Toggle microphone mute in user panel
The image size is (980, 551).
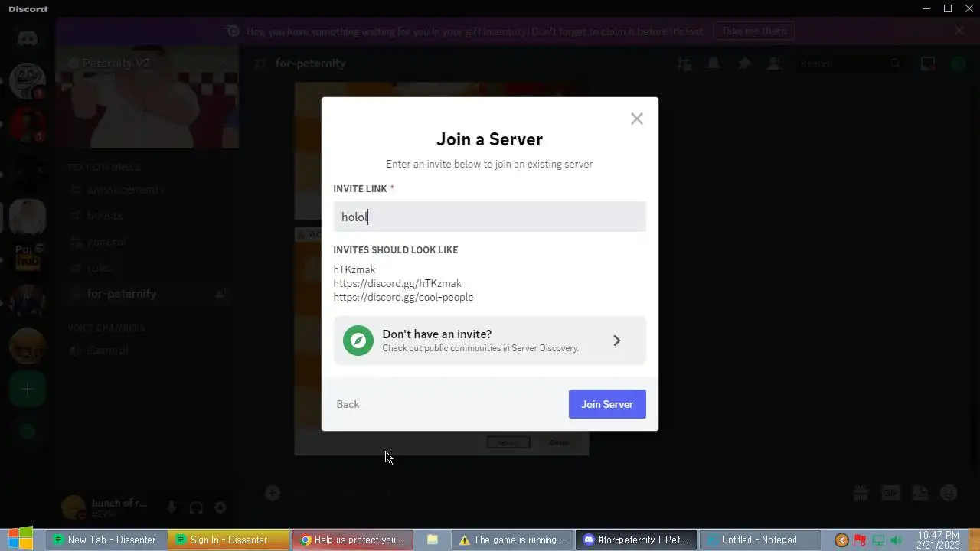click(x=171, y=507)
